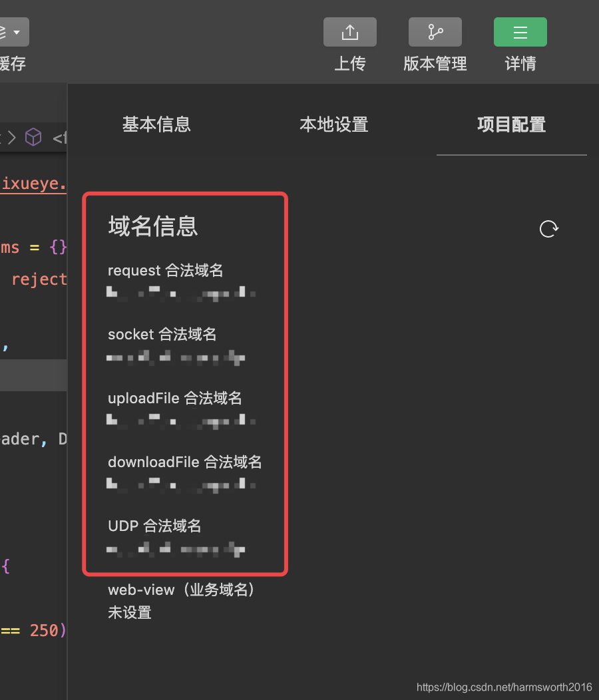Switch to the 基本信息 tab
Image resolution: width=599 pixels, height=700 pixels.
point(156,124)
